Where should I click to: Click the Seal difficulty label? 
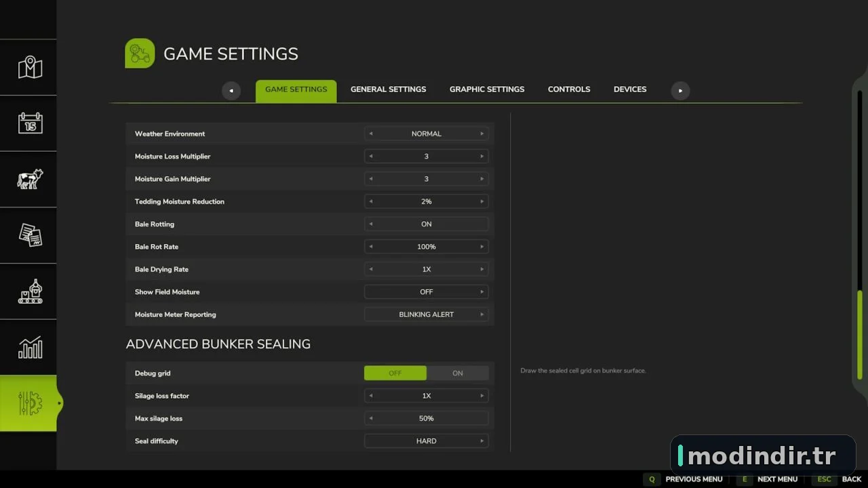tap(157, 441)
